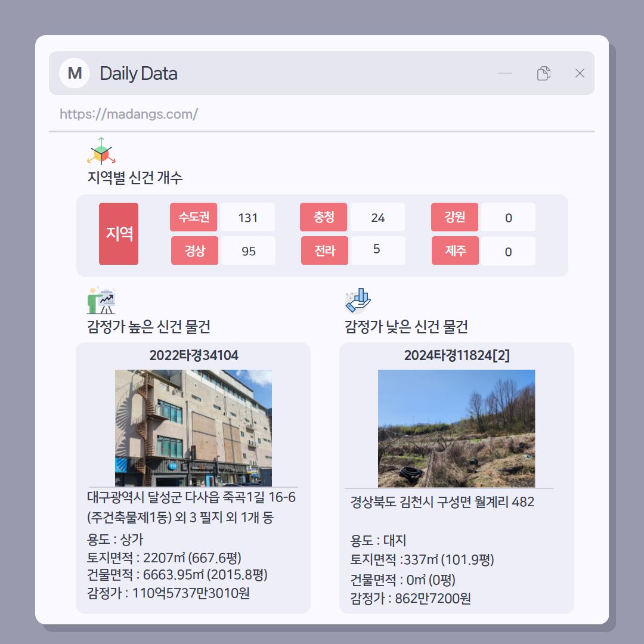Click the 경상북도 김천시 구성면 월계리 482 address
Image resolution: width=644 pixels, height=644 pixels.
[442, 502]
